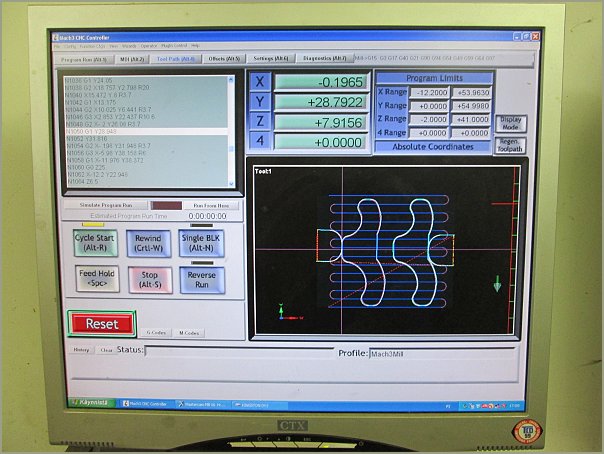Open the Settings (Alt-6) tab

(271, 59)
